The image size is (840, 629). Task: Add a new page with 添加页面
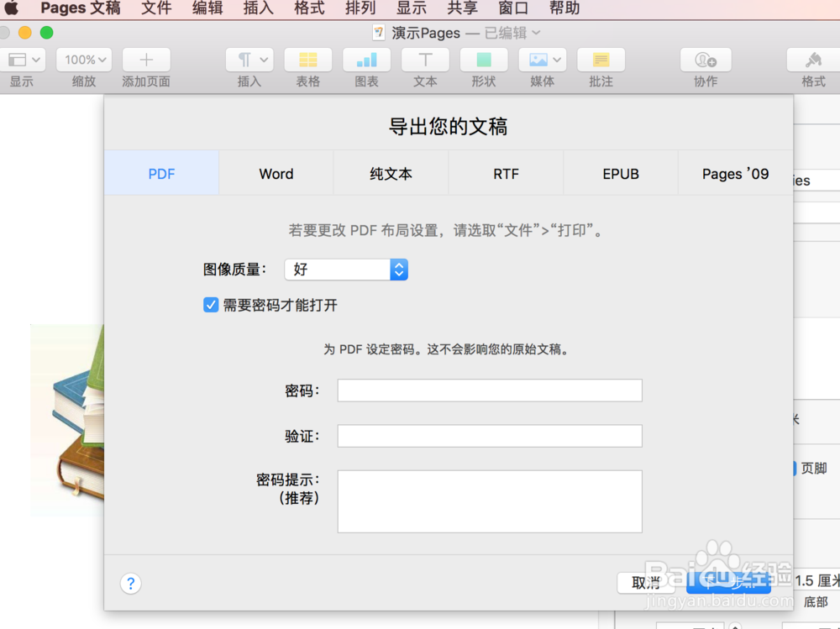tap(145, 60)
